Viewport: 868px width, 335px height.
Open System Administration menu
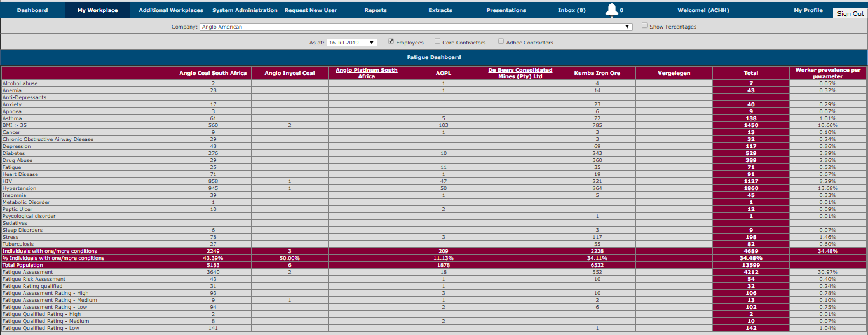pyautogui.click(x=245, y=10)
